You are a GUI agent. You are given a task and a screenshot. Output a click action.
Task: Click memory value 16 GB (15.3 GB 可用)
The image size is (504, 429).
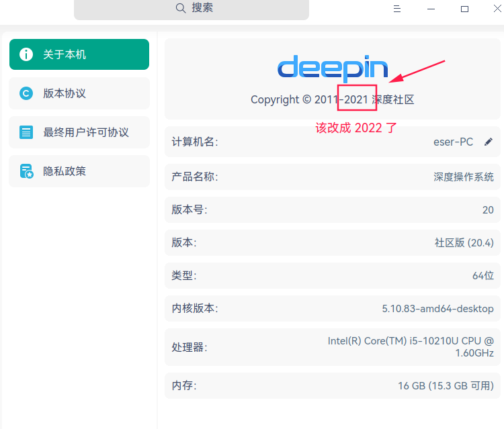coord(446,385)
